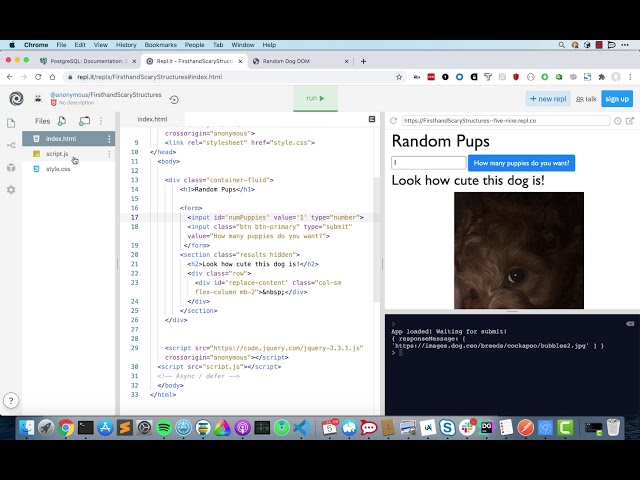The height and width of the screenshot is (480, 640).
Task: Open Files panel three-dot menu
Action: (101, 121)
